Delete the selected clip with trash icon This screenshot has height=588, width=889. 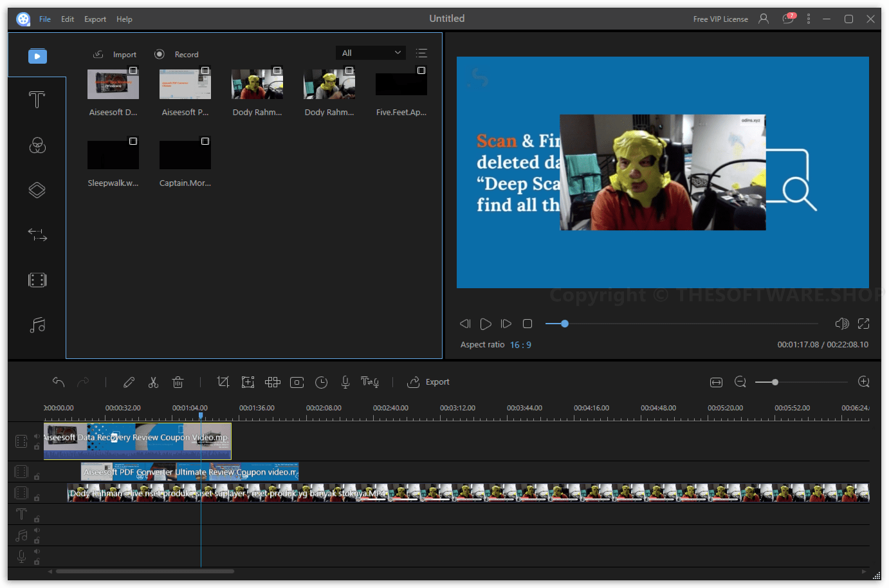tap(178, 382)
